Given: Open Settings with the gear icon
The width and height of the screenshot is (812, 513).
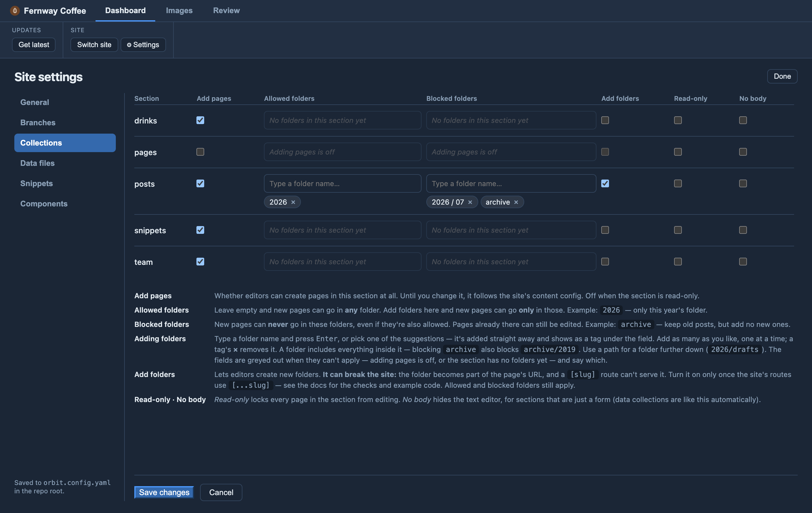Looking at the screenshot, I should click(x=143, y=45).
